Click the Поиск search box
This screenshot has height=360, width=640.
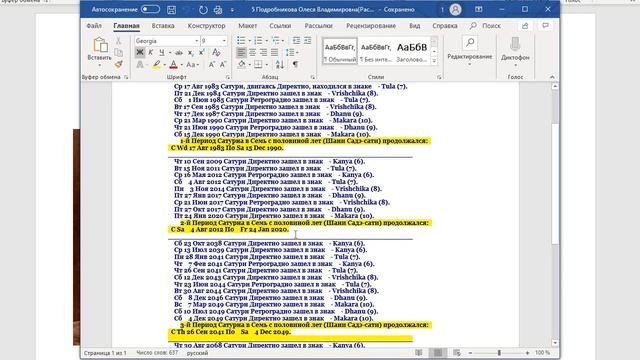click(x=486, y=26)
